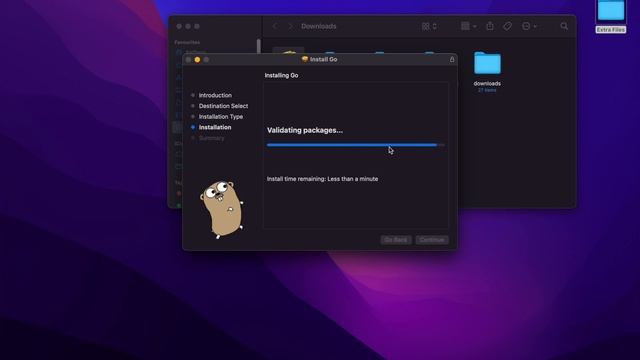Go back with Finder's back chevron
The width and height of the screenshot is (640, 360).
[275, 26]
